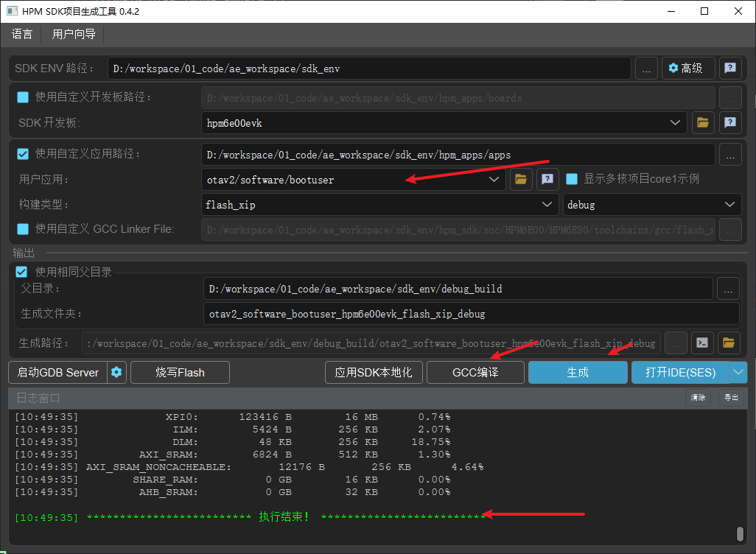Open GDB Server settings gear

pos(116,373)
